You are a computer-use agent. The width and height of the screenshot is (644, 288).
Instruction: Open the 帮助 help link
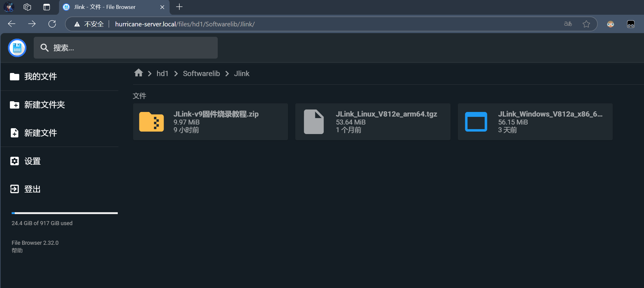(x=17, y=250)
